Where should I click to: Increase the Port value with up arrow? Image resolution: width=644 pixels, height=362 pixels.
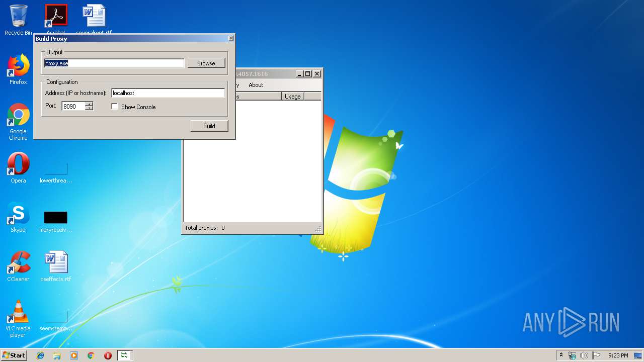click(89, 104)
